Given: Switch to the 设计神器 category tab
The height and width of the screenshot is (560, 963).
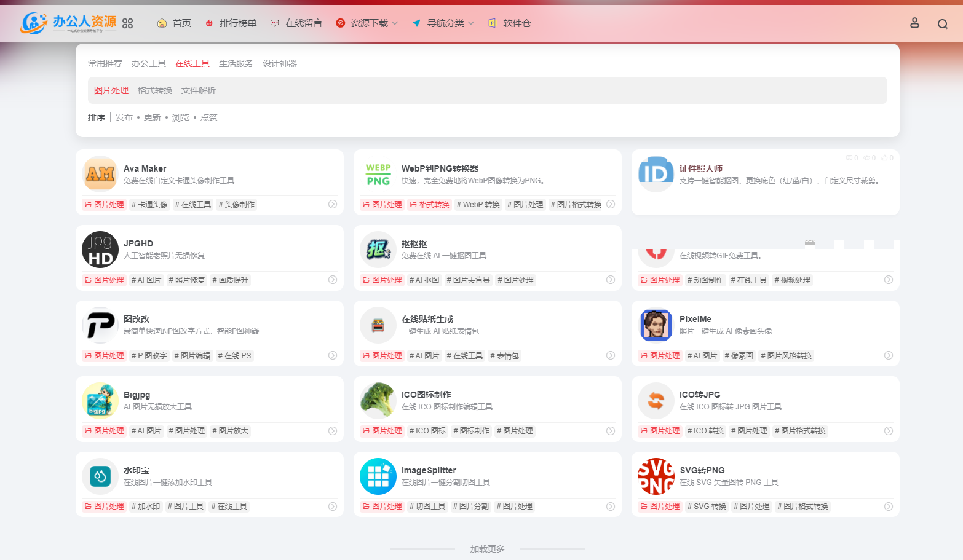Looking at the screenshot, I should (x=280, y=63).
